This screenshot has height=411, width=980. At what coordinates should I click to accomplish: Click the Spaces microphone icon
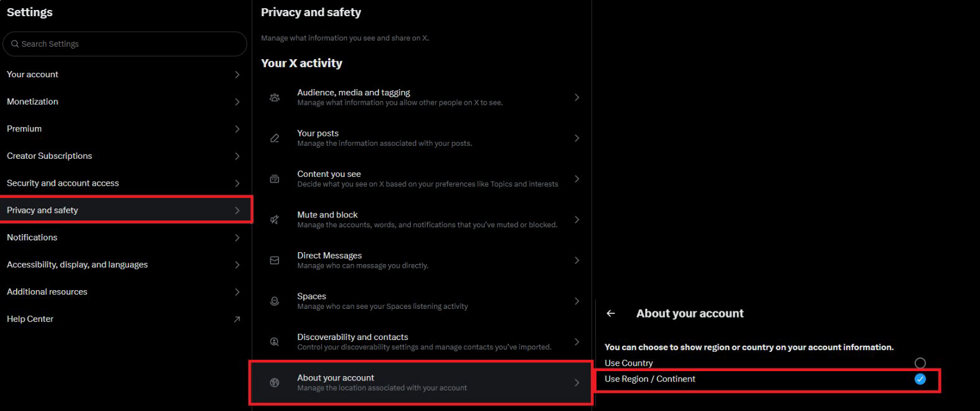[275, 301]
